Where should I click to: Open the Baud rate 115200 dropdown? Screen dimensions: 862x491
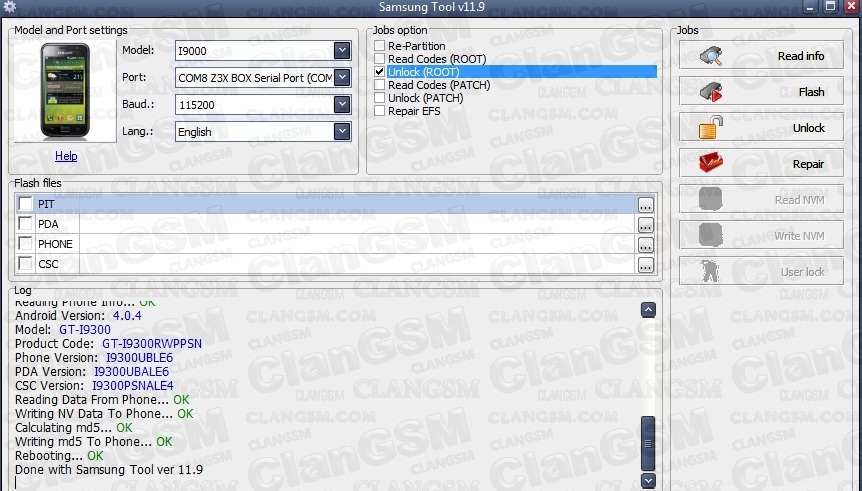342,104
